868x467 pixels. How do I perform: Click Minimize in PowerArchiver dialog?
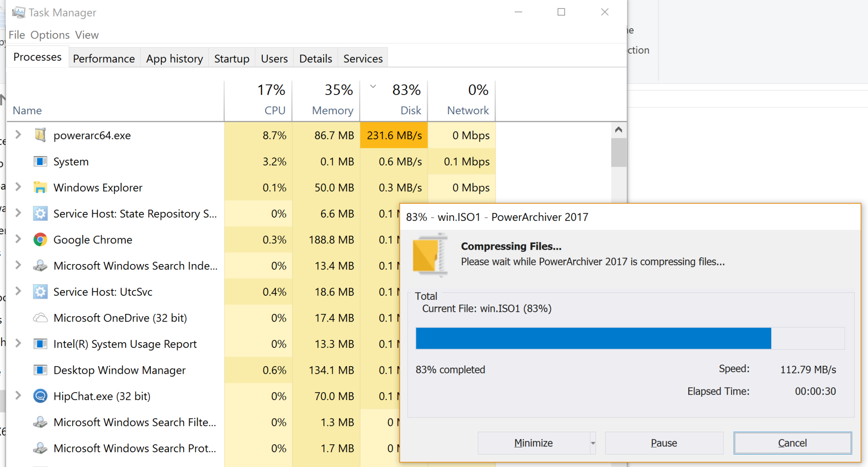[533, 443]
